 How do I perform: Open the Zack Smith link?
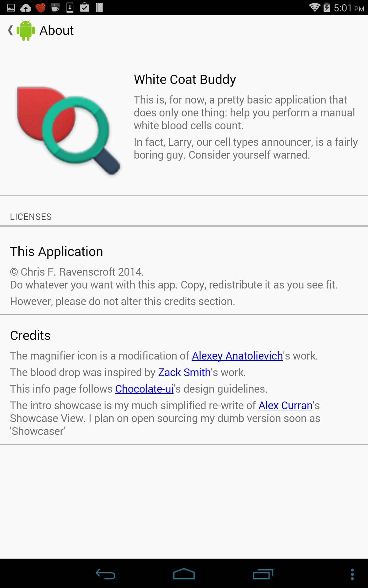(184, 372)
